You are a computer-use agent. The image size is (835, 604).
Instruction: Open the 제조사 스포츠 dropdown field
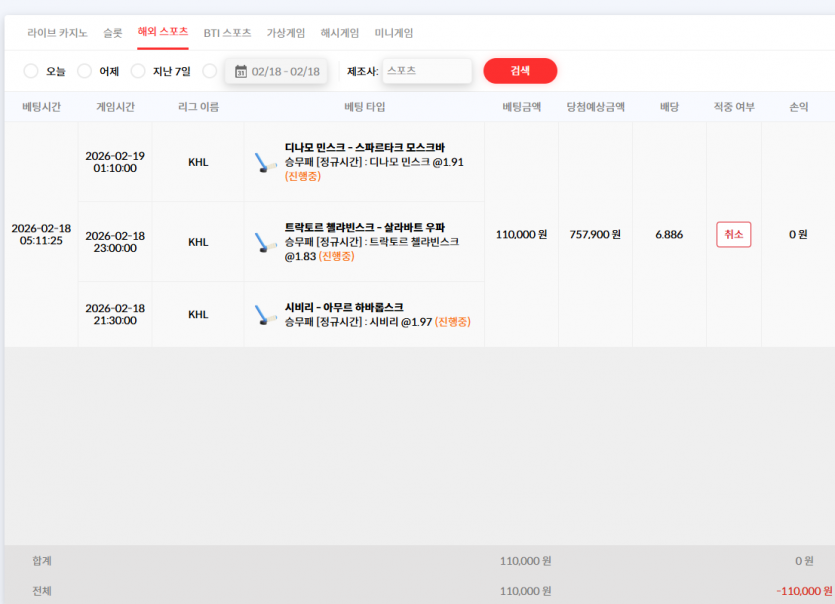tap(427, 71)
